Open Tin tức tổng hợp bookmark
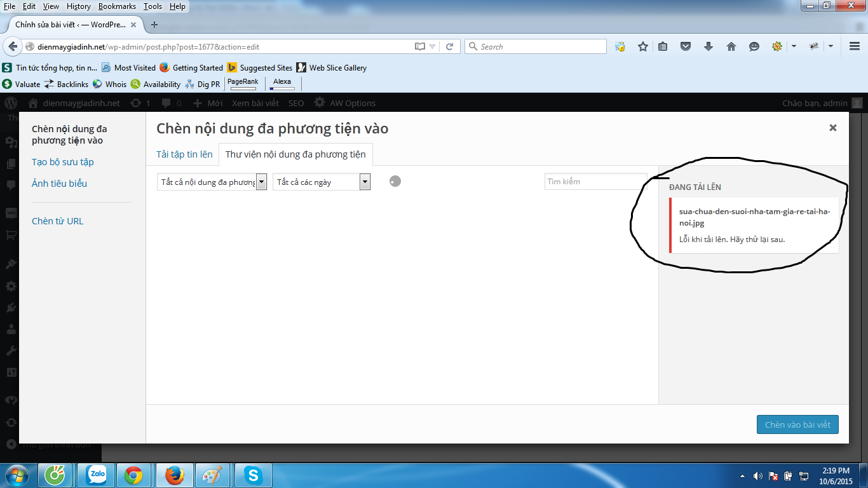This screenshot has width=868, height=488. [x=50, y=67]
